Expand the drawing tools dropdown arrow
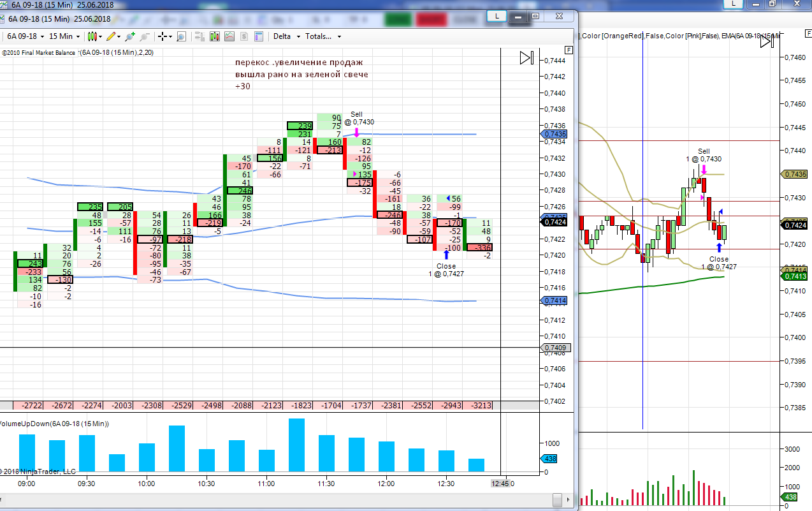This screenshot has width=812, height=511. pos(119,36)
